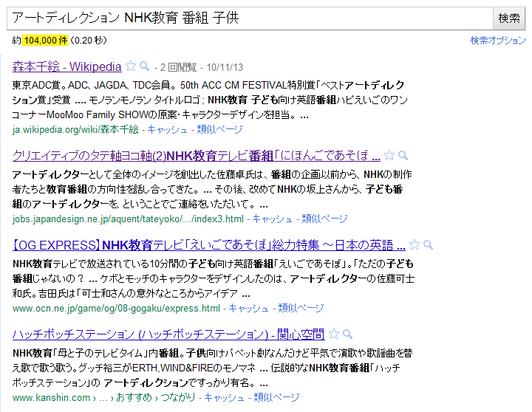The height and width of the screenshot is (412, 532).
Task: Open 類似ページ for www.ocn.ne.jp result
Action: (301, 308)
